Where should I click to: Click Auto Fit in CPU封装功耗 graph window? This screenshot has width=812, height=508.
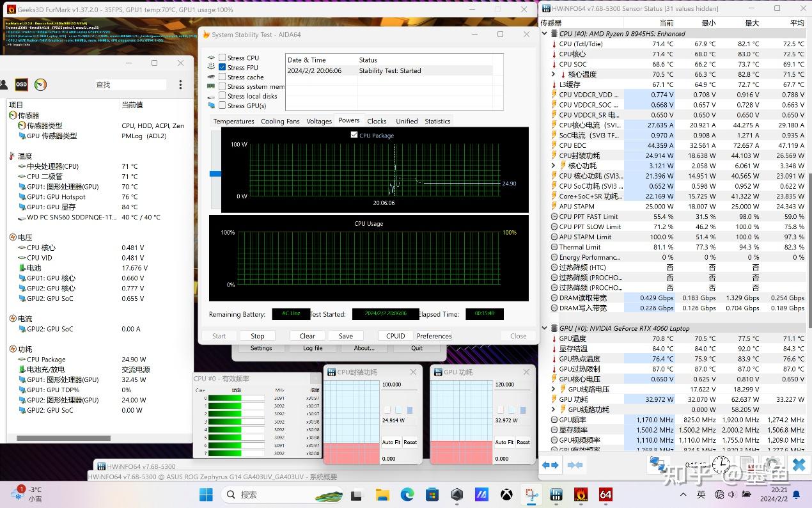(391, 442)
